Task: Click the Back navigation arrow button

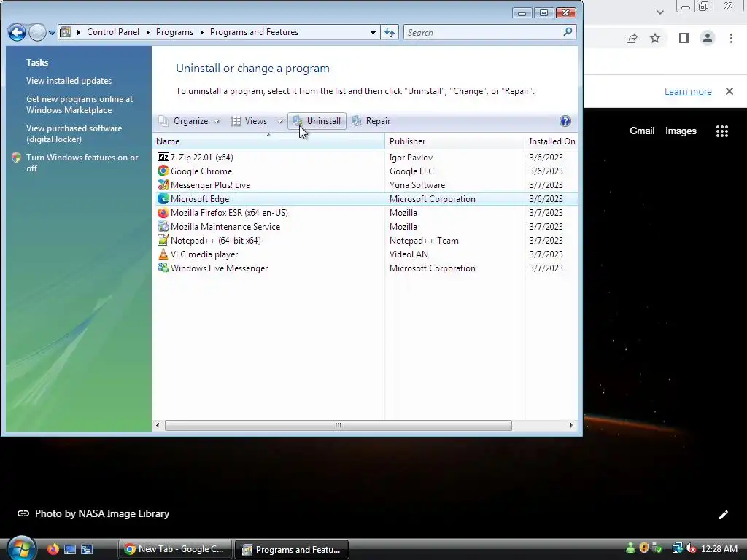Action: tap(17, 32)
